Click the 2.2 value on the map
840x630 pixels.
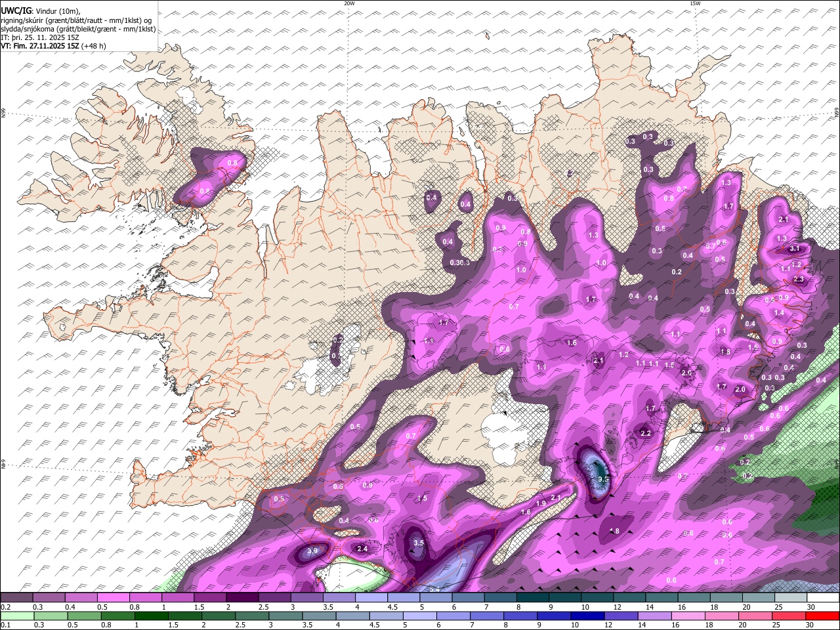[646, 433]
